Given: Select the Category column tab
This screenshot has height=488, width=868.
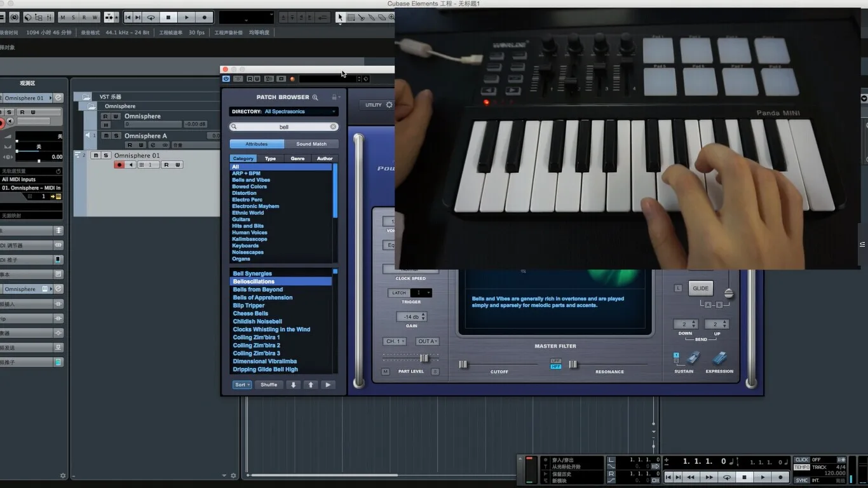Looking at the screenshot, I should [x=243, y=158].
